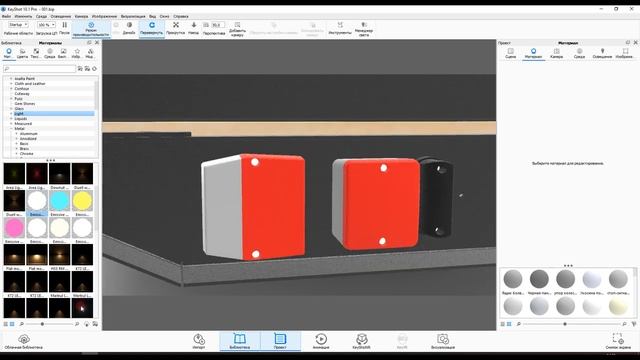
Task: Undock the Project panel
Action: [x=628, y=42]
